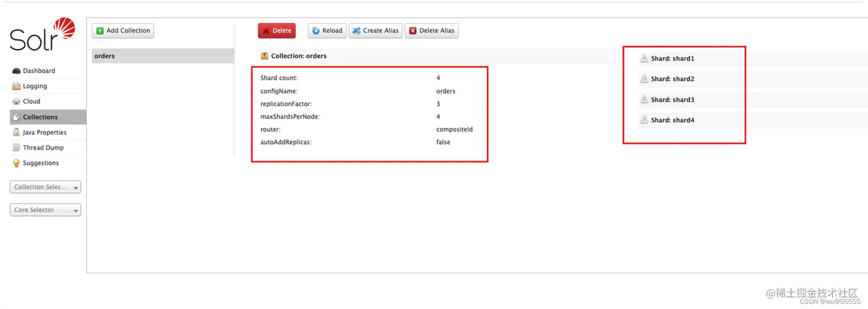Click the Reload button
The height and width of the screenshot is (309, 868).
(x=327, y=31)
